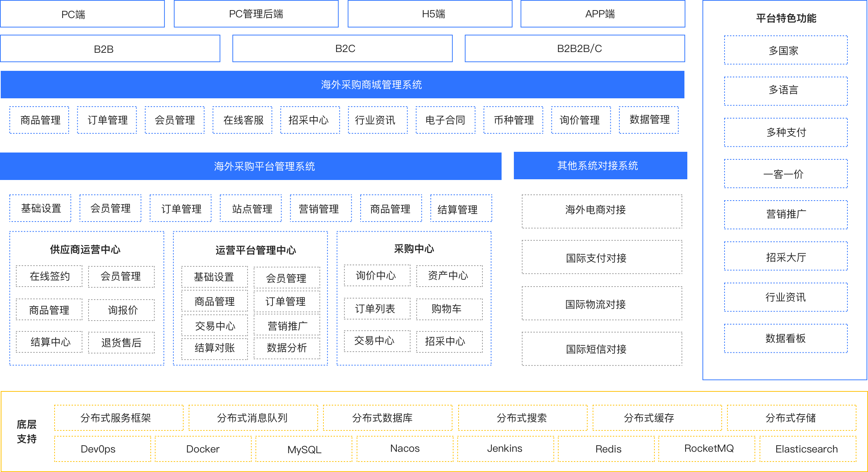This screenshot has height=472, width=868.
Task: Select the 结算管理 box
Action: 461,209
